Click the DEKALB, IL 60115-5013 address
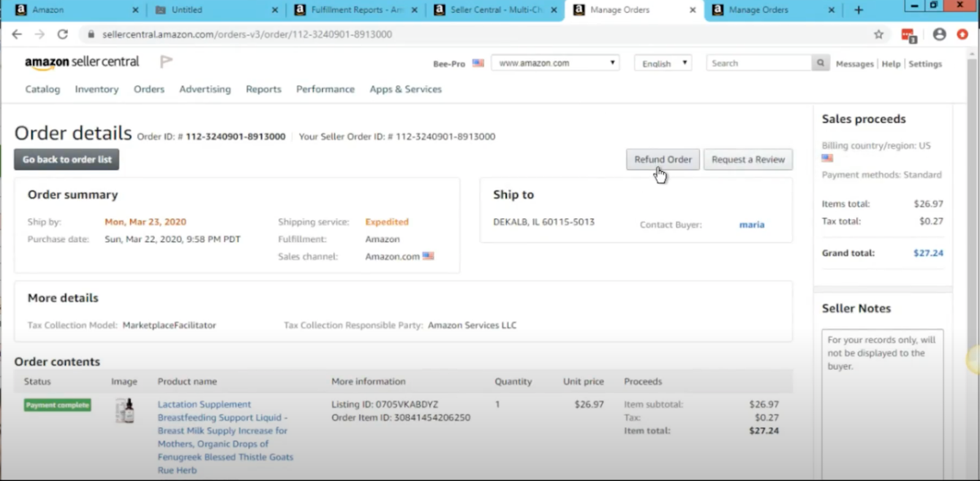The width and height of the screenshot is (980, 481). pyautogui.click(x=544, y=222)
